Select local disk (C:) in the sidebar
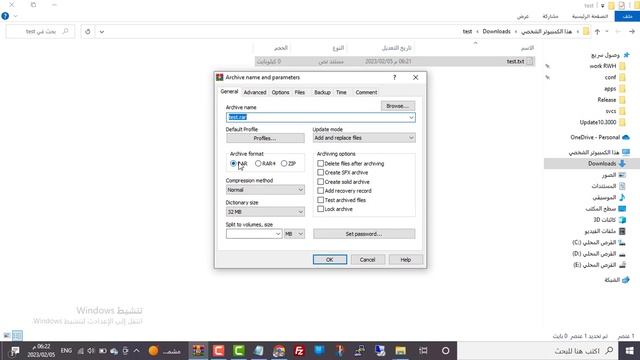This screenshot has width=640, height=360. pos(599,242)
